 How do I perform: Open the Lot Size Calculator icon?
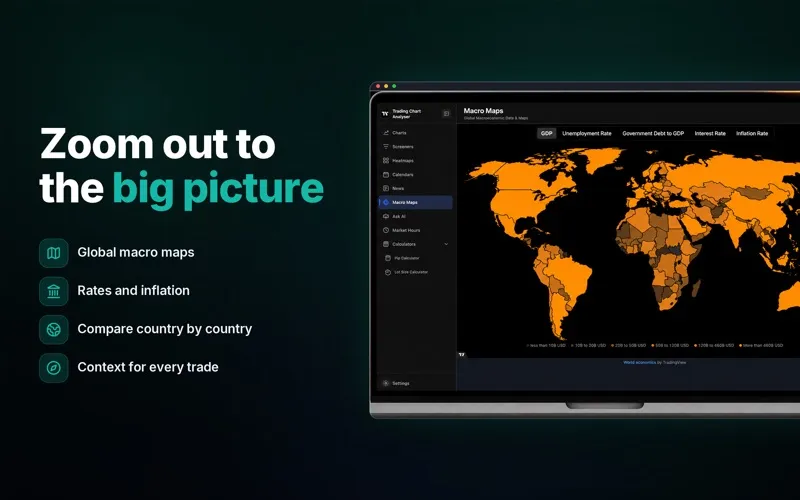click(388, 272)
